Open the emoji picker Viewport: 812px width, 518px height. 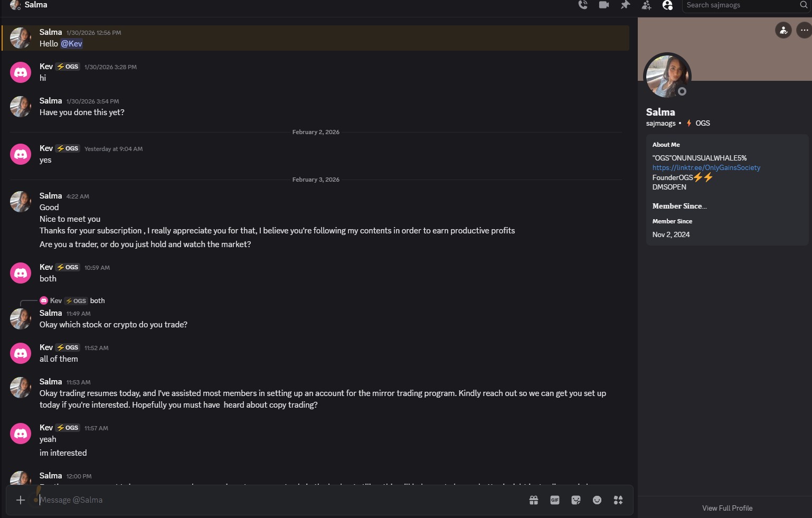[597, 500]
